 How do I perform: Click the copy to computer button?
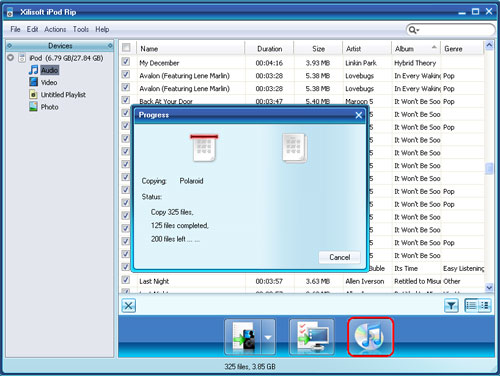tap(312, 337)
